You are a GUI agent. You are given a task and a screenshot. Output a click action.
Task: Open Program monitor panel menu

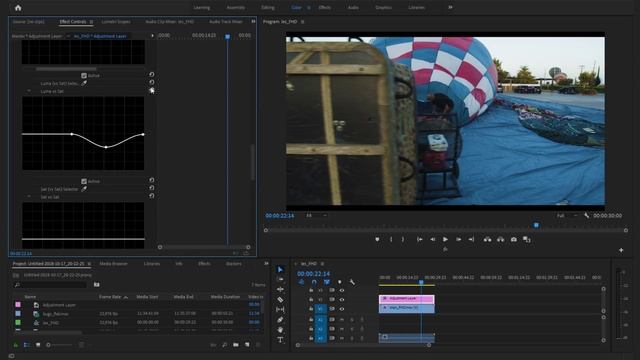[302, 22]
